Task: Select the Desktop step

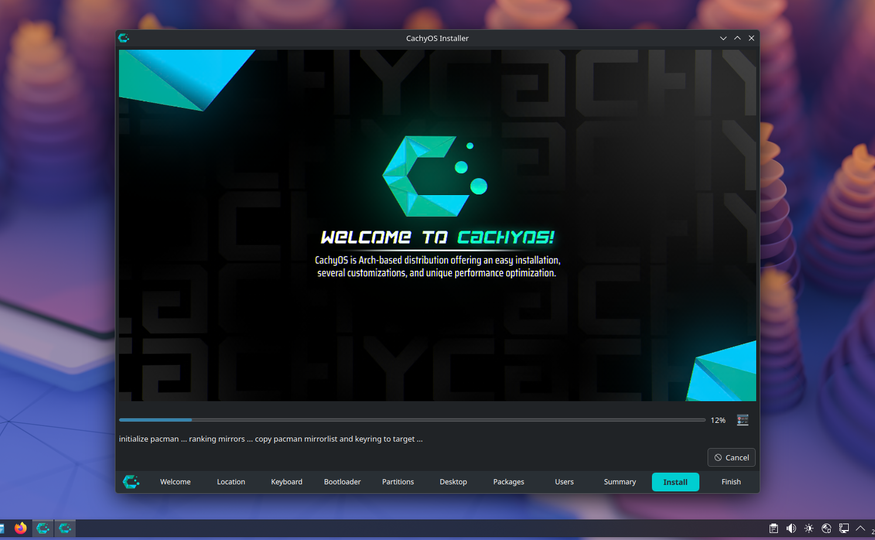Action: click(453, 481)
